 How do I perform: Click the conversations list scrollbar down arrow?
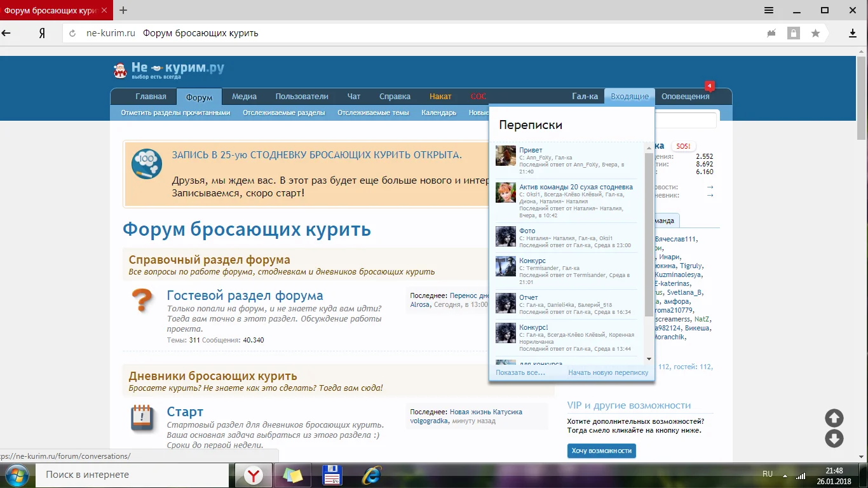tap(649, 359)
